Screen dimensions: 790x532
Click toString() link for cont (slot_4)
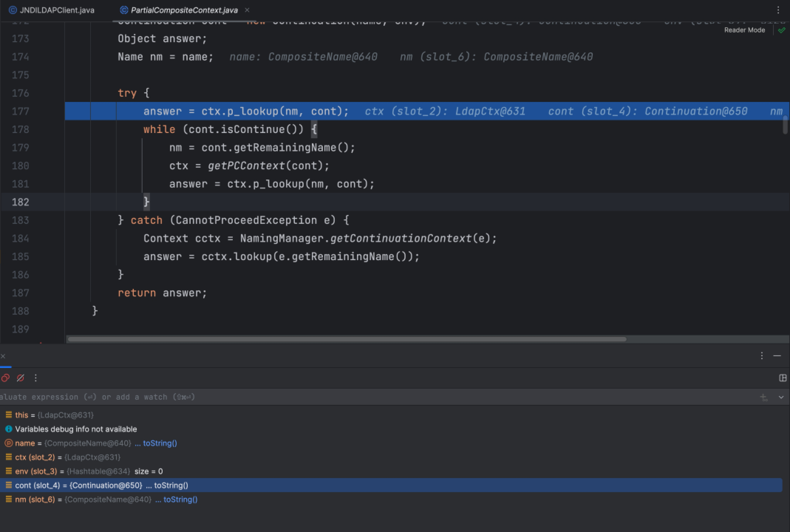[x=171, y=485]
